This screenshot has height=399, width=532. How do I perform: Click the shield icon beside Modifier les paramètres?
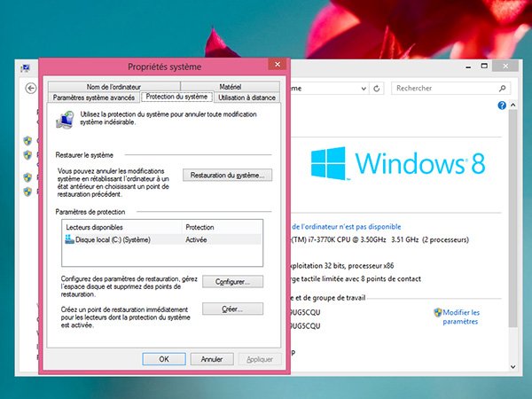pos(438,312)
